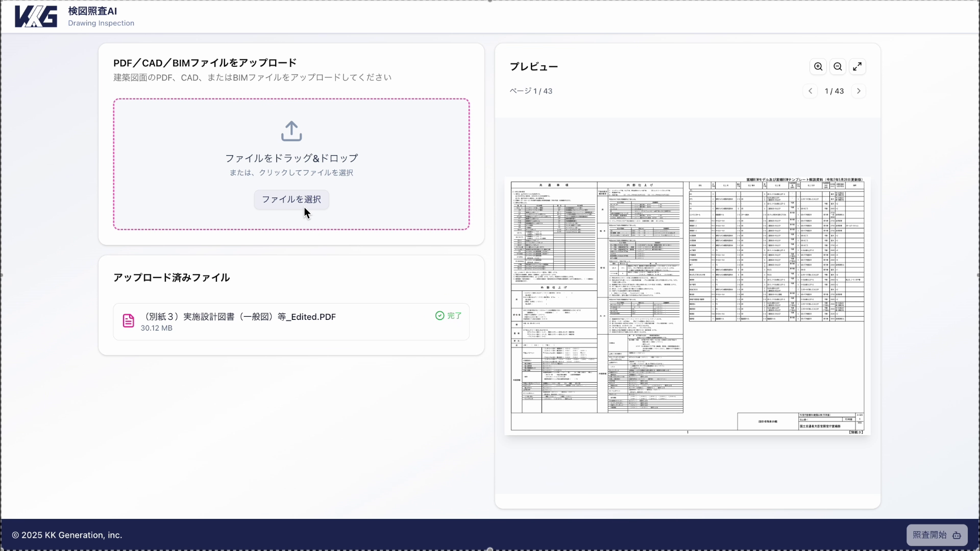Go to next preview page
Image resolution: width=980 pixels, height=551 pixels.
pyautogui.click(x=859, y=91)
